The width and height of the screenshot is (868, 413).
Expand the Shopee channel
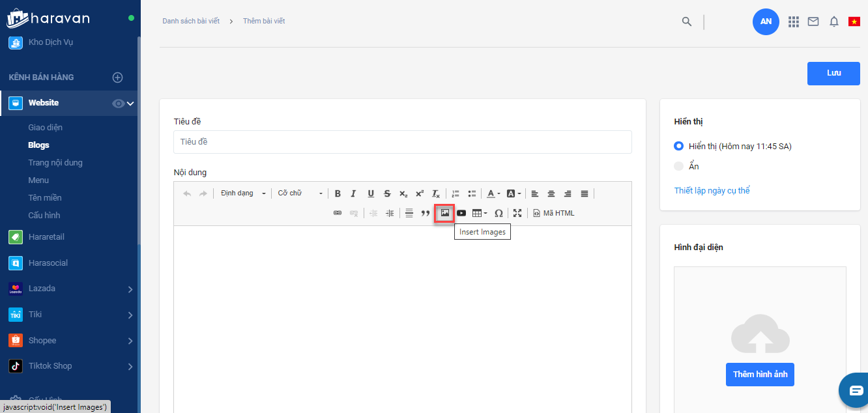tap(130, 341)
